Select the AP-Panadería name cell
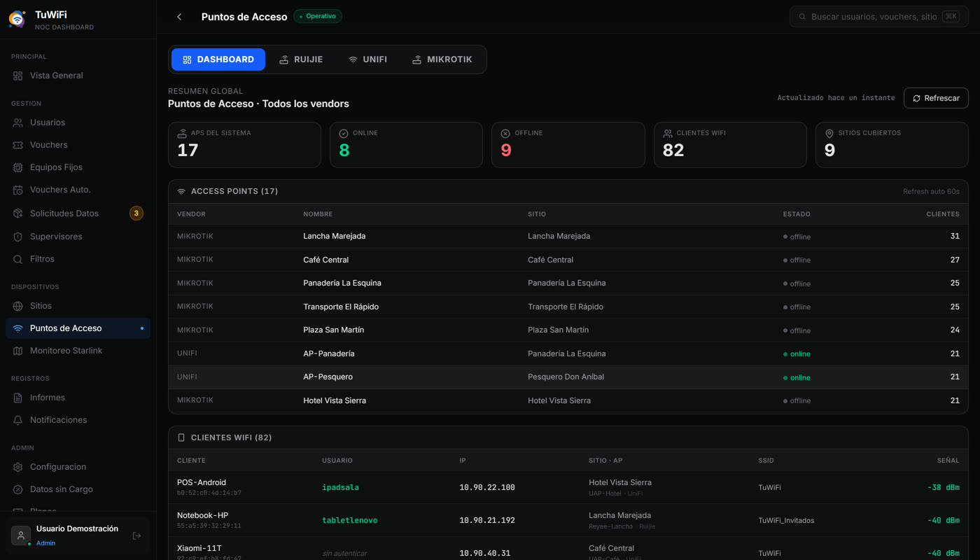Image resolution: width=980 pixels, height=560 pixels. click(329, 353)
